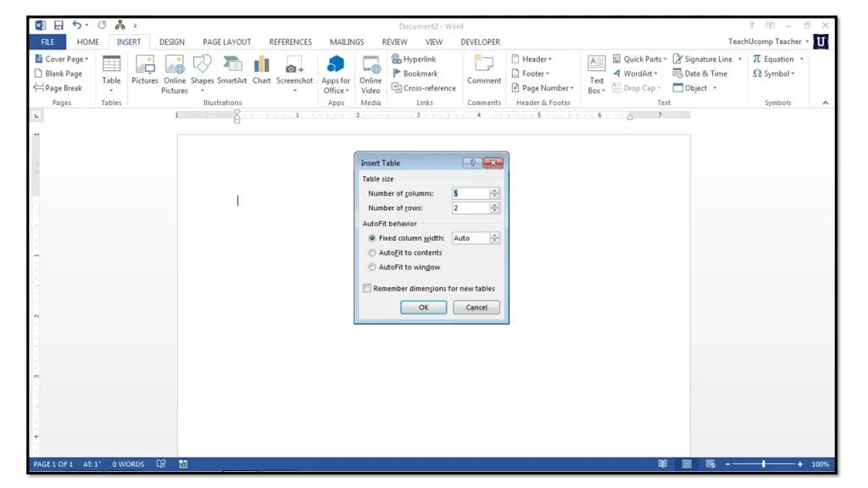Cancel the Insert Table dialog

pyautogui.click(x=476, y=308)
